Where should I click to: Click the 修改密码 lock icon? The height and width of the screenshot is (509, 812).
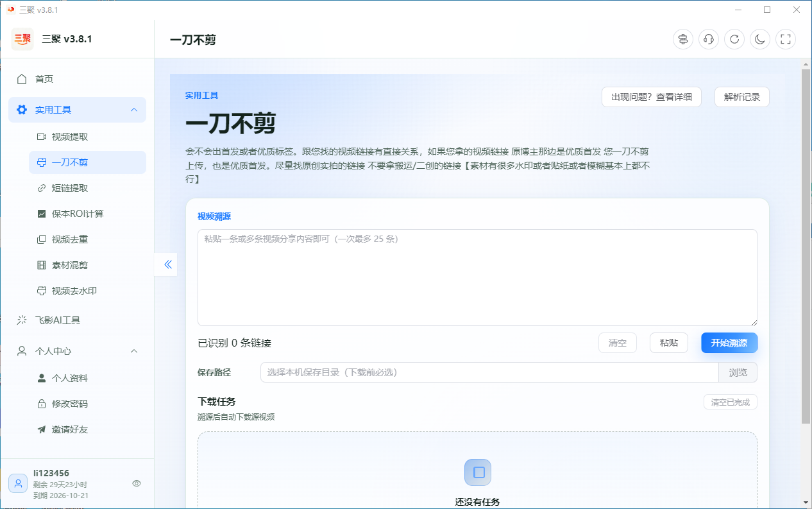click(42, 404)
